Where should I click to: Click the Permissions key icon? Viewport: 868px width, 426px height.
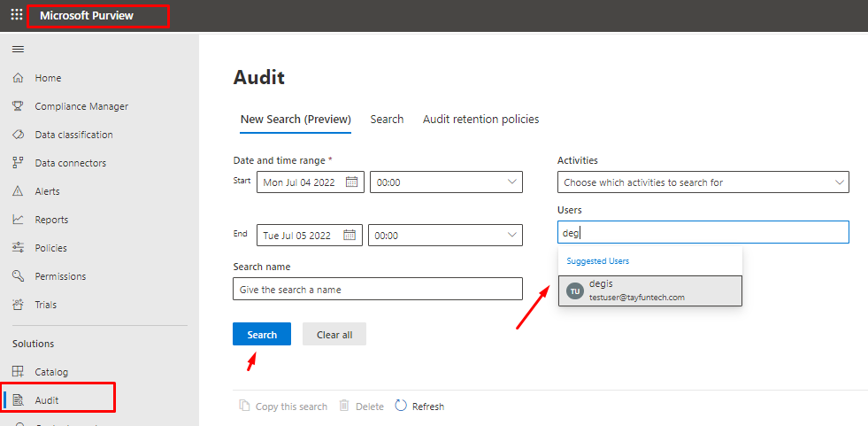pyautogui.click(x=18, y=275)
